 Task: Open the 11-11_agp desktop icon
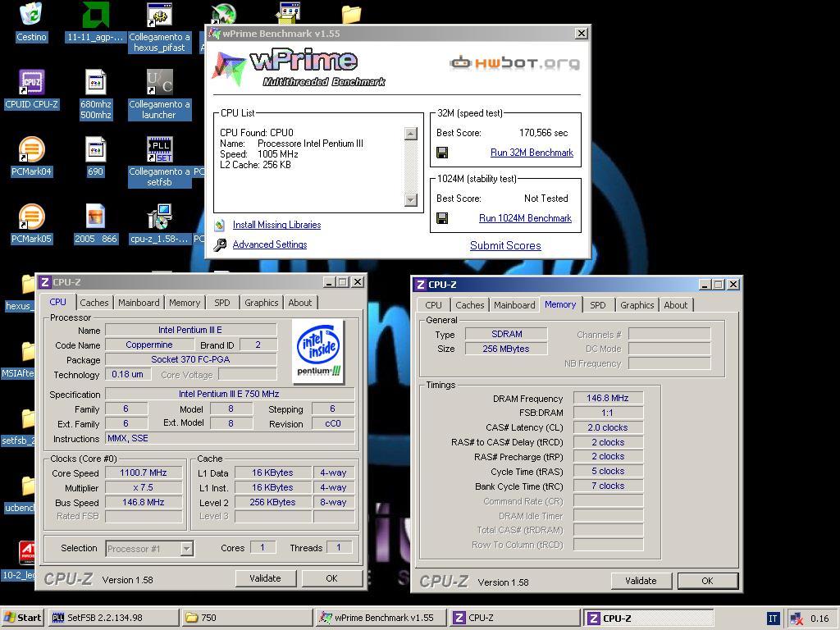(95, 15)
